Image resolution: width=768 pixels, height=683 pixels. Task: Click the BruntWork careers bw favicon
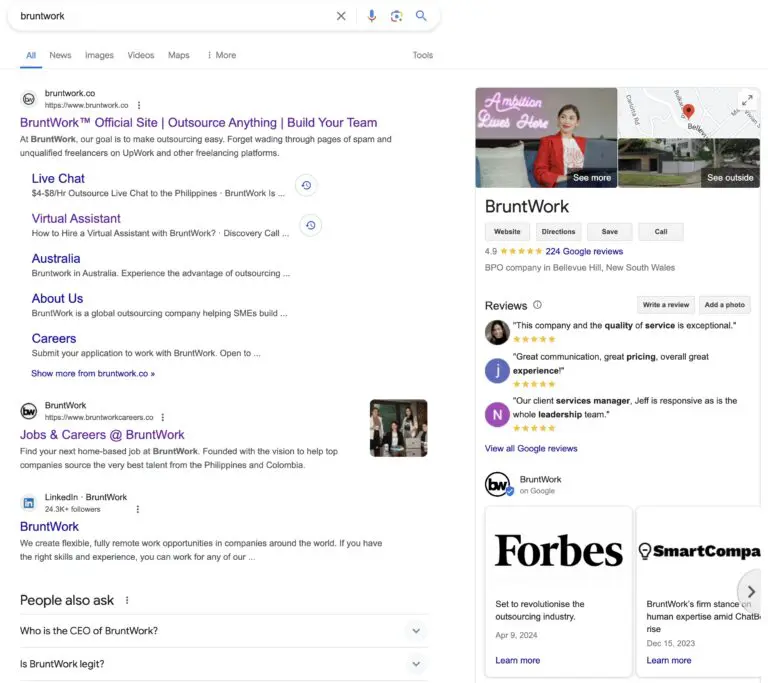coord(29,411)
